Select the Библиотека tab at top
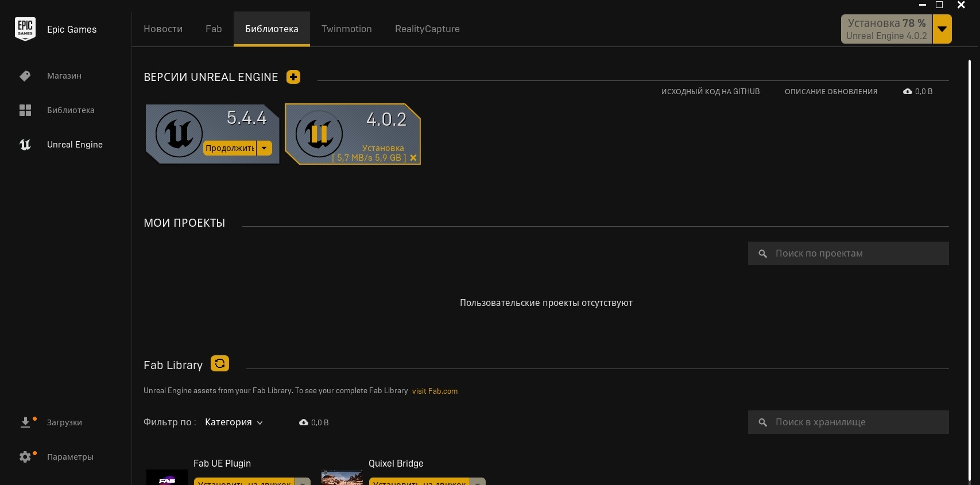This screenshot has height=485, width=980. pos(272,29)
